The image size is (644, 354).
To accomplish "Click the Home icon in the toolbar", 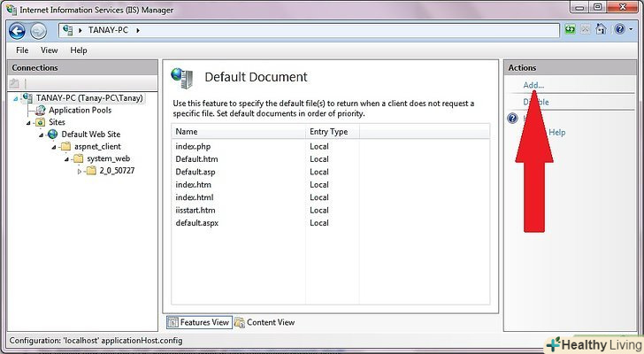I will tap(602, 30).
